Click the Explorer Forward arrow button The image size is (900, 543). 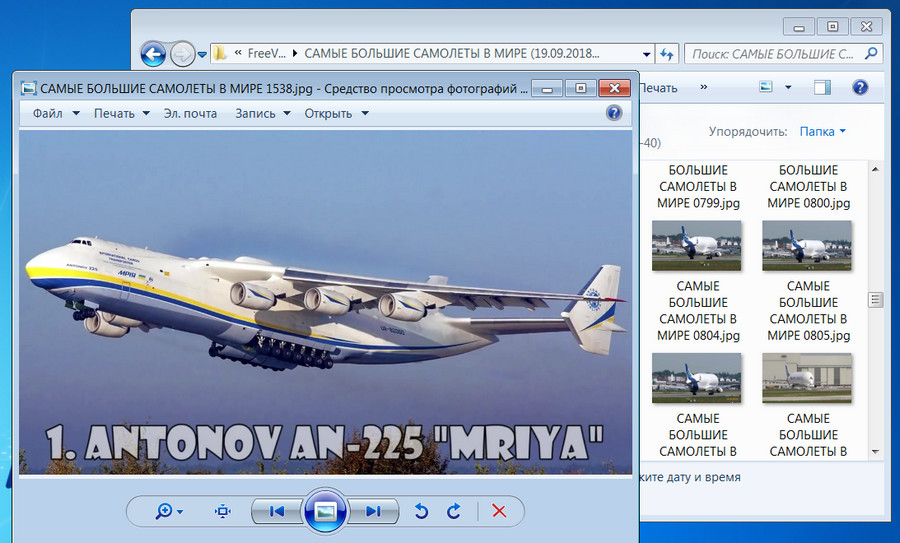183,55
